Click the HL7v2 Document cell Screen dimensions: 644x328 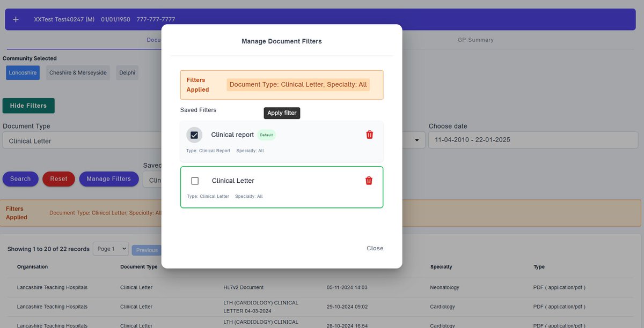(x=244, y=288)
